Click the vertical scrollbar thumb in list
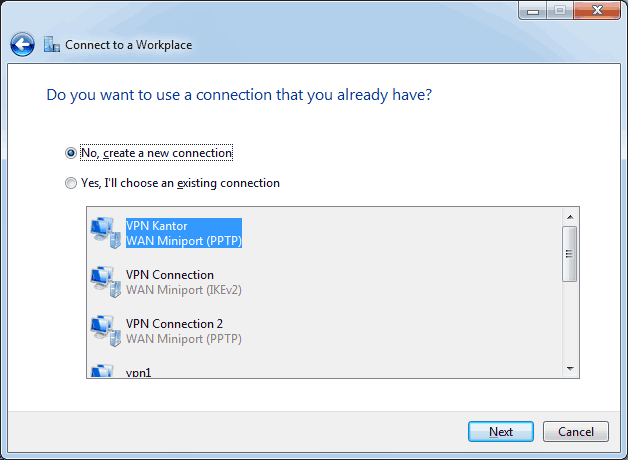Viewport: 628px width, 460px height. pos(570,254)
